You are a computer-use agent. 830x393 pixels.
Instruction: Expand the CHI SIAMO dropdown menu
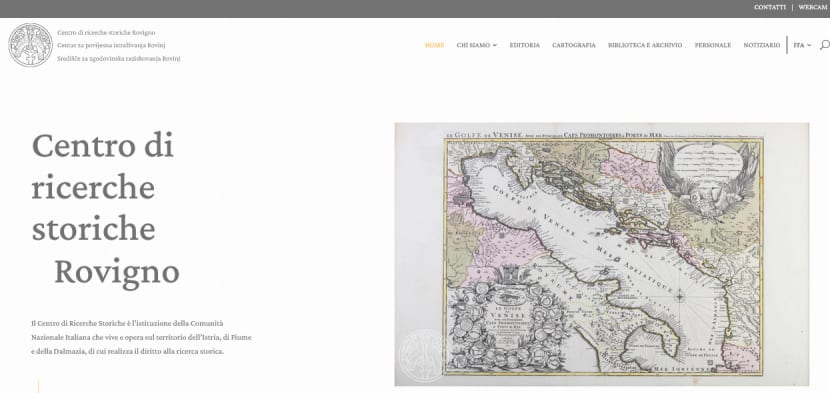click(x=477, y=45)
